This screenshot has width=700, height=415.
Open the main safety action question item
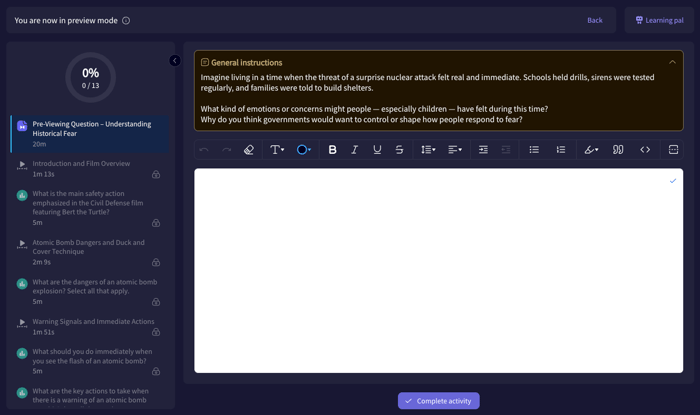coord(90,208)
